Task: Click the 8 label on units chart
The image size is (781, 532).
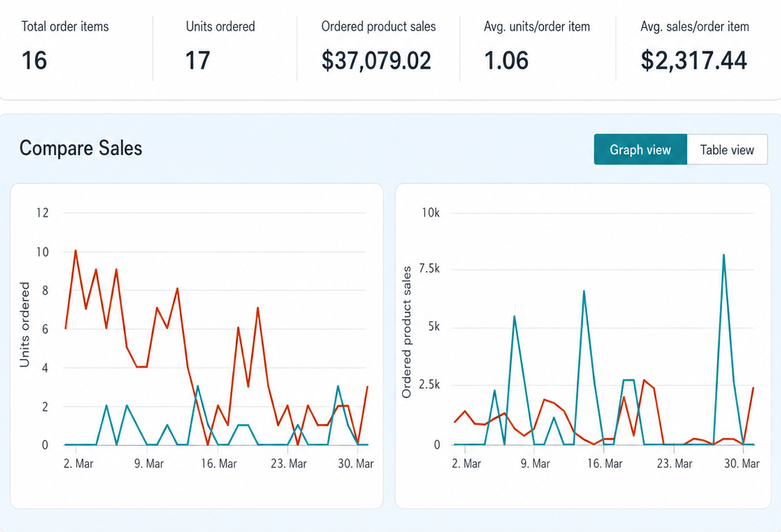Action: click(45, 291)
